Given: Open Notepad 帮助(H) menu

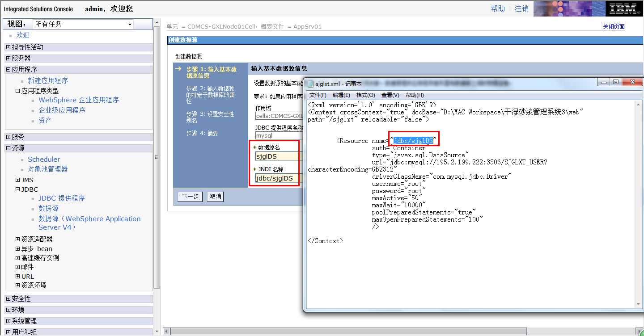Looking at the screenshot, I should [415, 95].
